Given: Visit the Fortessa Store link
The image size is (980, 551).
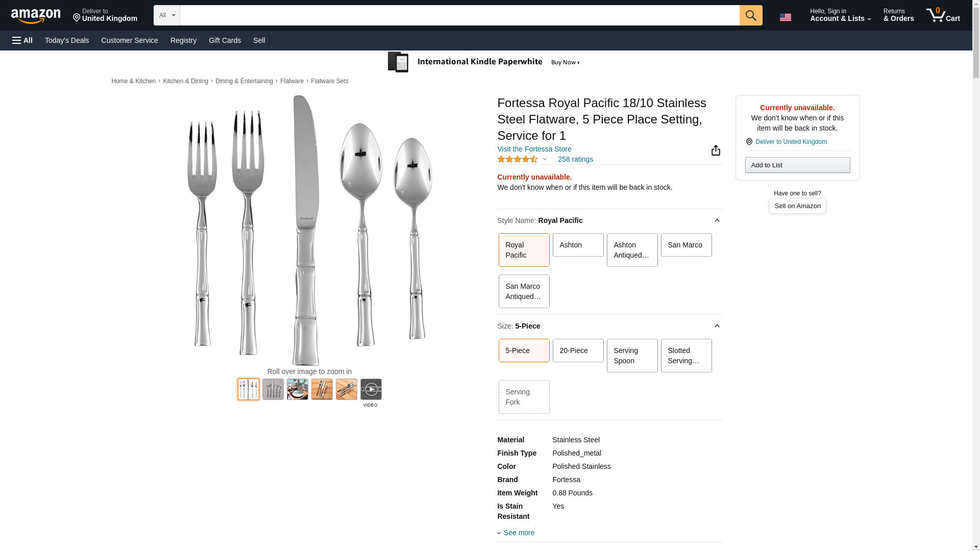Looking at the screenshot, I should 534,149.
